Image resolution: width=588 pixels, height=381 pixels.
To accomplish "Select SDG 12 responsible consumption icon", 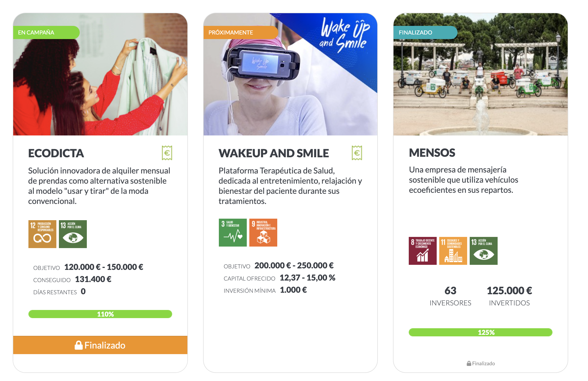I will tap(42, 234).
